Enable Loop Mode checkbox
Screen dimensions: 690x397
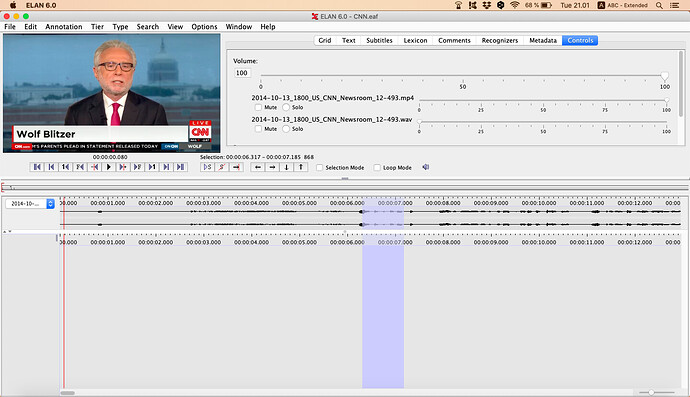[377, 168]
